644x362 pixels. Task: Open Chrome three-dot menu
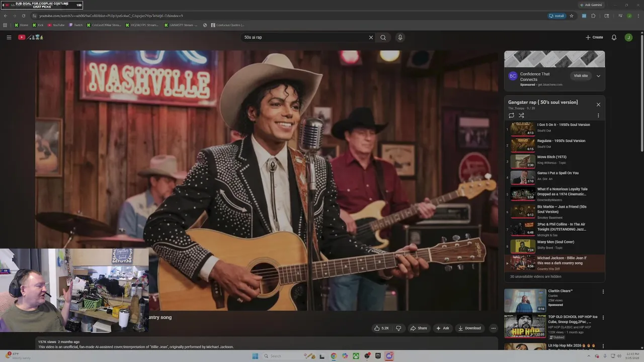pyautogui.click(x=637, y=16)
